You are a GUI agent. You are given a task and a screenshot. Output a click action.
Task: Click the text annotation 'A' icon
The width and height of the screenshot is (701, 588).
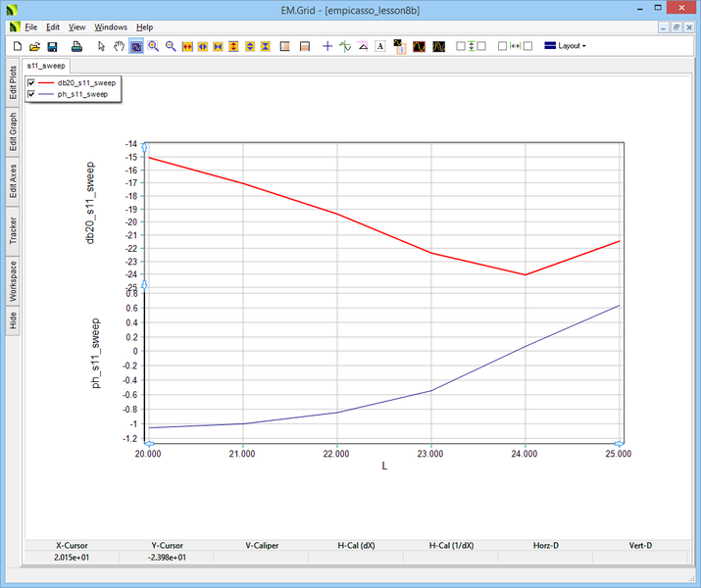[x=380, y=46]
